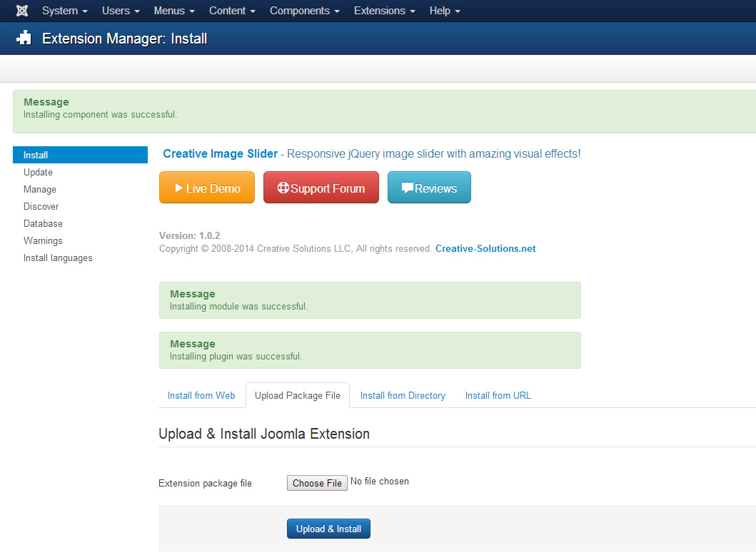Click the 'No file chosen' text
Viewport: 756px width, 560px height.
coord(380,482)
